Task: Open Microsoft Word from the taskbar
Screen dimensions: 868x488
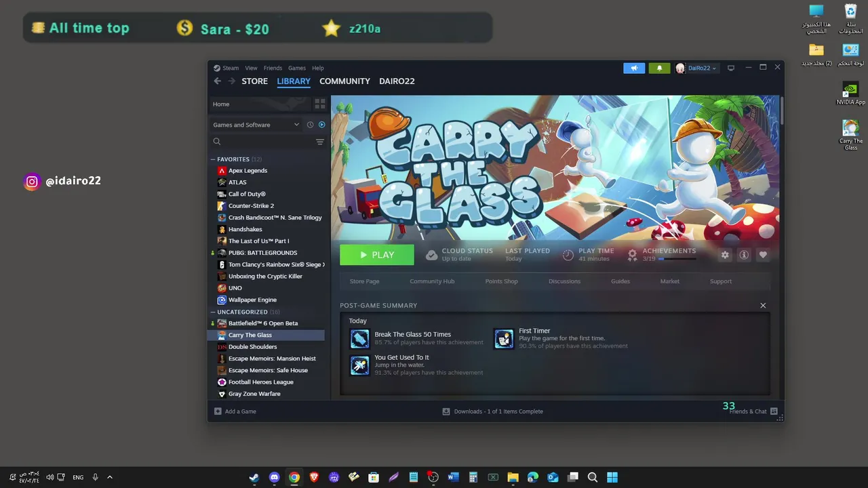Action: [453, 477]
